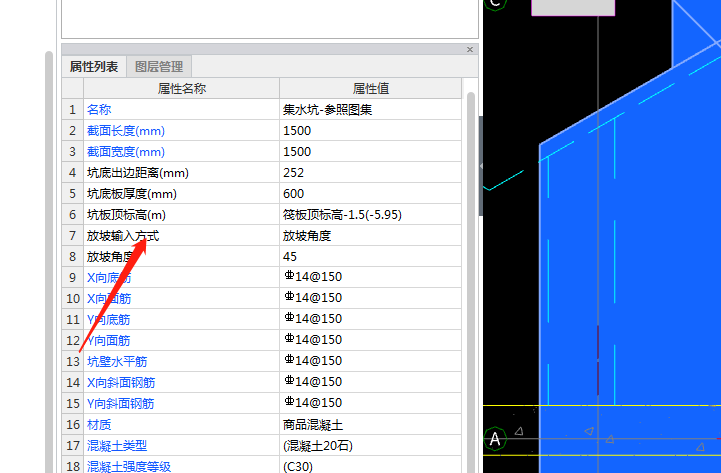Open the 放坡角度 input mode value cell

tap(371, 236)
